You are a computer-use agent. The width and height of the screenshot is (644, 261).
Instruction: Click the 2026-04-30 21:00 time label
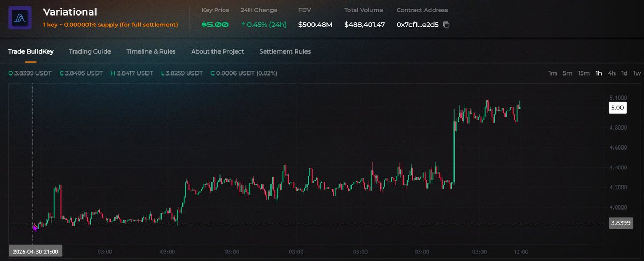(x=35, y=251)
